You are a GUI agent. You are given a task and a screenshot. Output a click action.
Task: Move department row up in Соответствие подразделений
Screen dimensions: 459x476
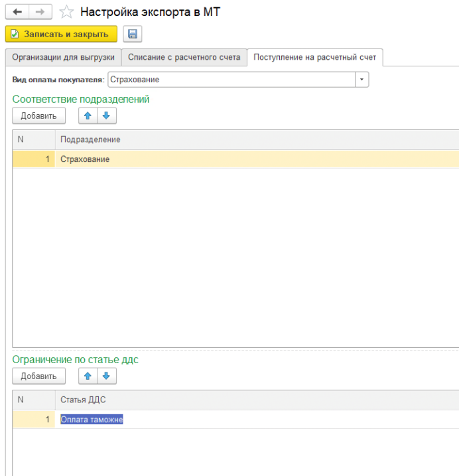click(88, 116)
